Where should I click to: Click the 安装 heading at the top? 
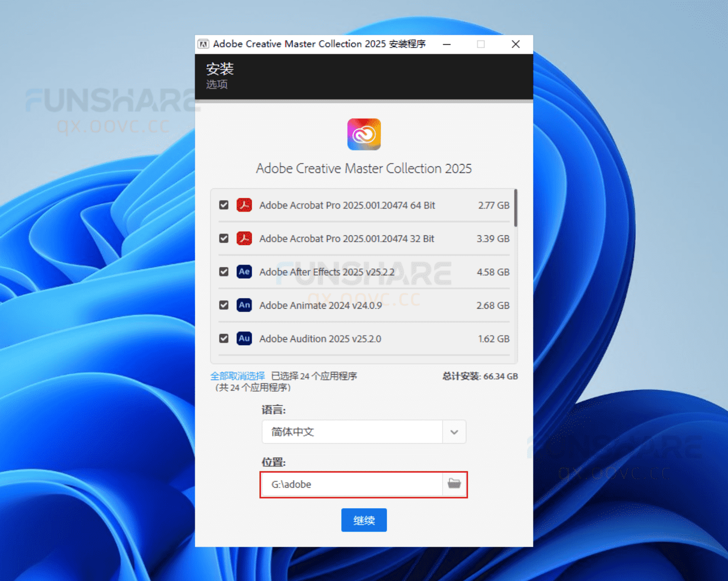coord(220,68)
